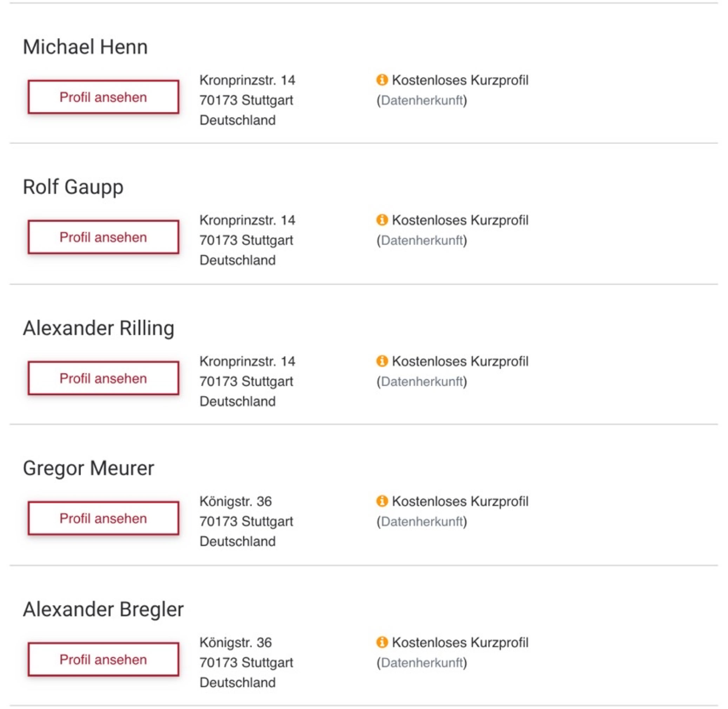Open Datenherkunft in Gregor Meurer's listing

tap(422, 521)
